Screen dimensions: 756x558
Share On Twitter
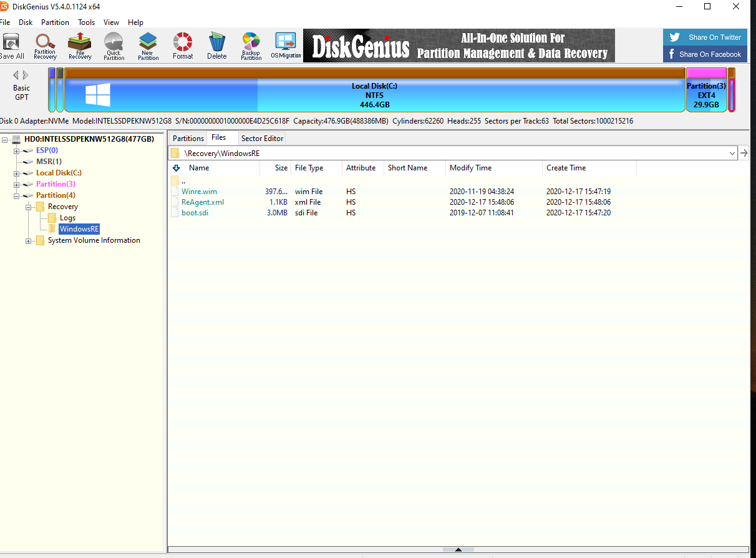705,37
